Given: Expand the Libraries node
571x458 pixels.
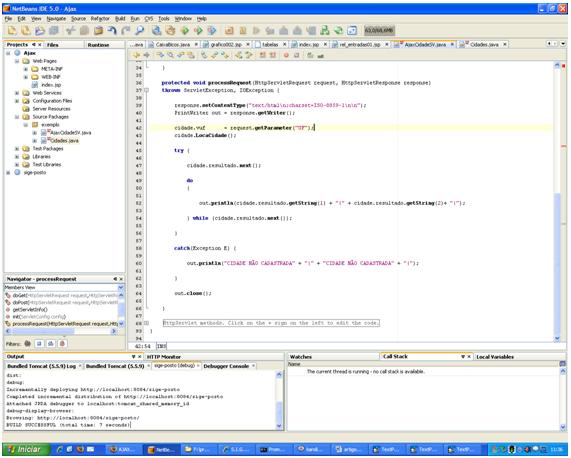Looking at the screenshot, I should (17, 157).
